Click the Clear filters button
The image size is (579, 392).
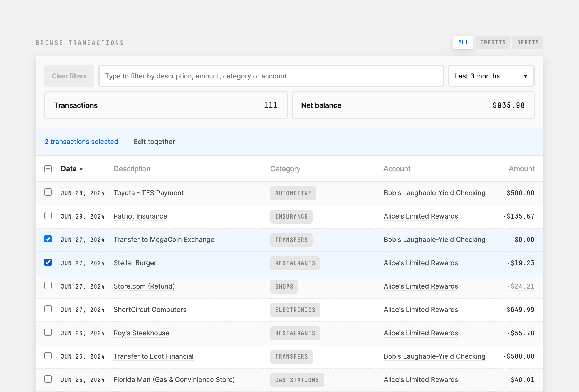tap(69, 76)
